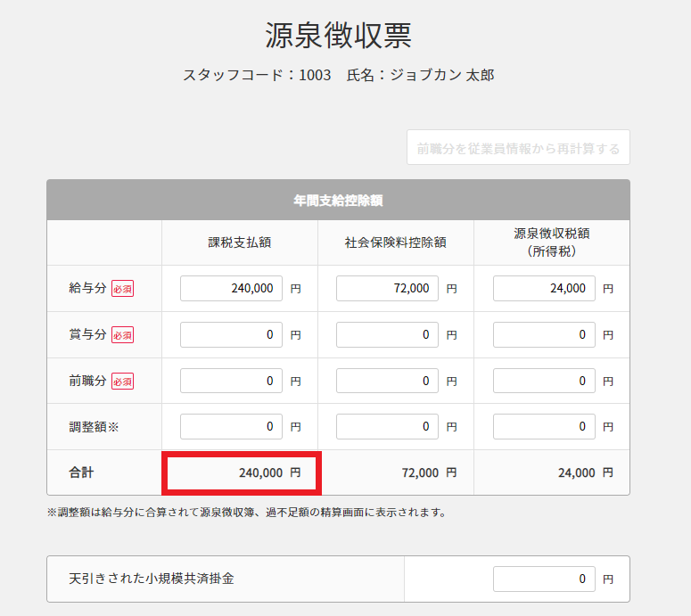Focus the 調整額 源泉徴収税額 field

click(544, 427)
